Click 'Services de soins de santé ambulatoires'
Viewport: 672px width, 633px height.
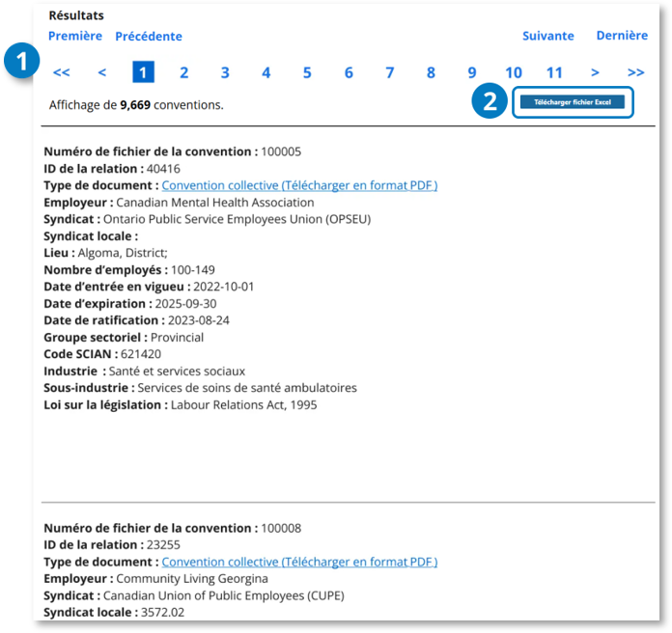247,388
